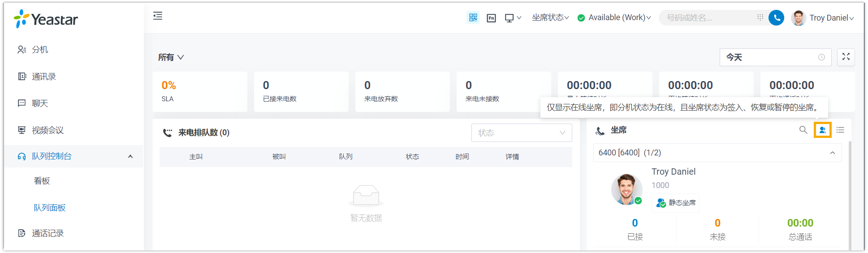Open the 看板 wallboard page

(42, 181)
